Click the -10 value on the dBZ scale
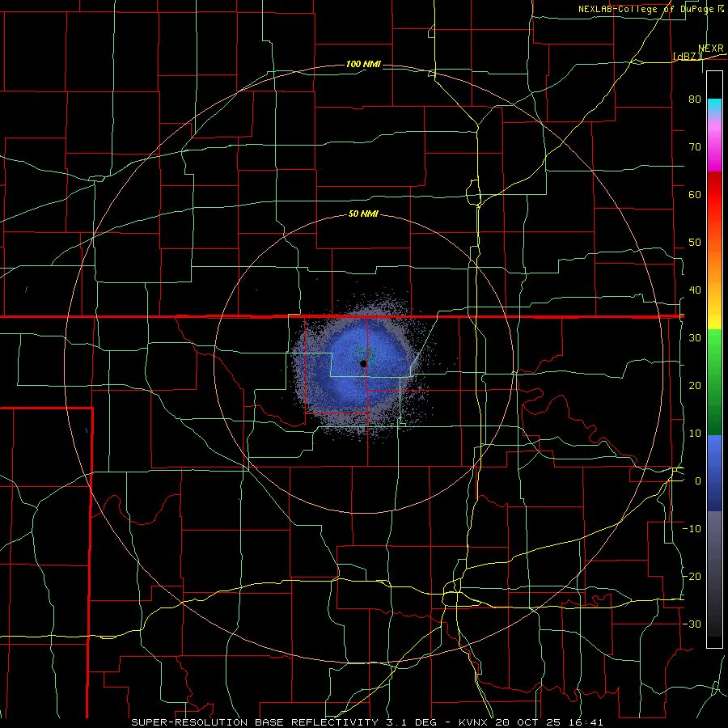 coord(692,529)
